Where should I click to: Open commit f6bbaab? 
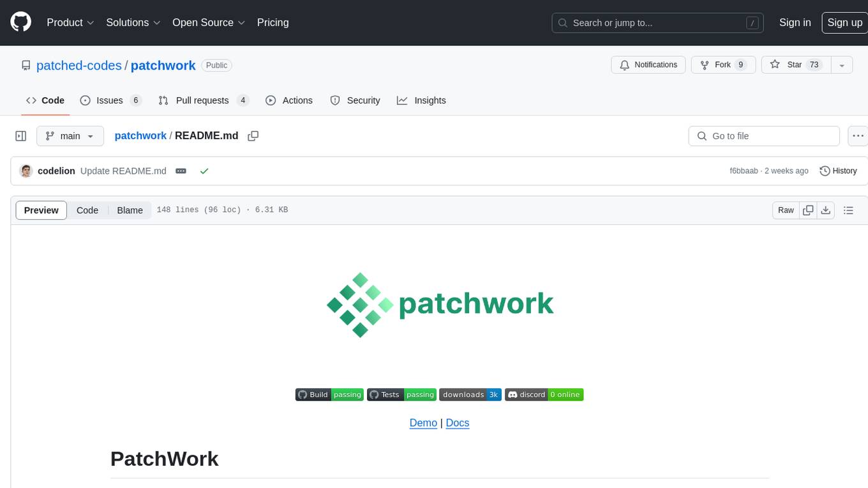click(744, 171)
